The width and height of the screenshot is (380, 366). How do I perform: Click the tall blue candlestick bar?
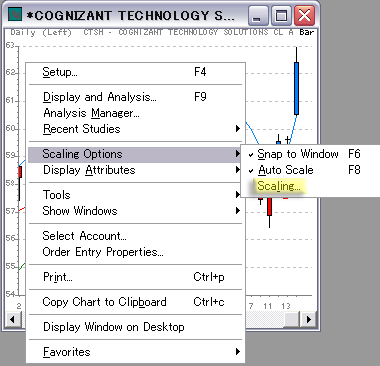pos(296,88)
